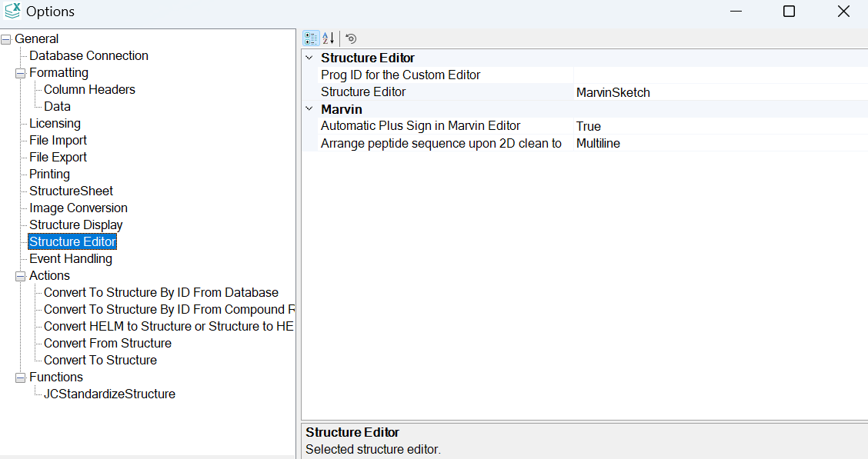
Task: Select JCStandardizeStructure under Functions
Action: pyautogui.click(x=108, y=393)
